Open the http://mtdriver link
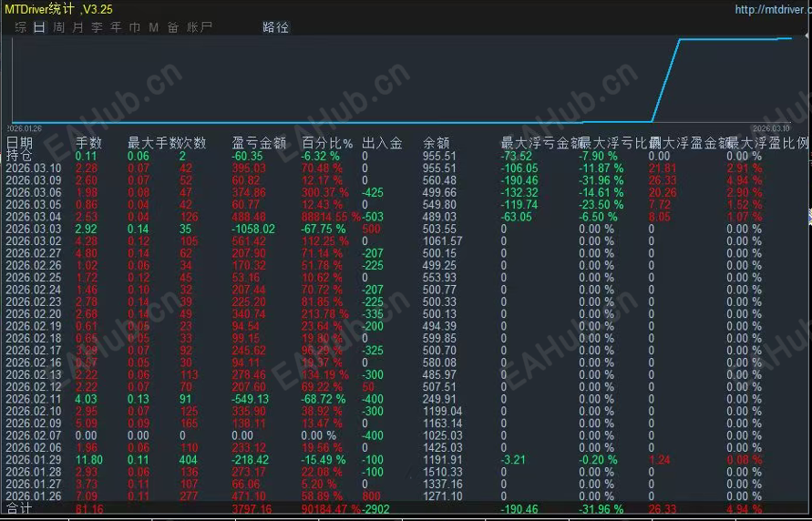The width and height of the screenshot is (812, 521). click(x=772, y=9)
